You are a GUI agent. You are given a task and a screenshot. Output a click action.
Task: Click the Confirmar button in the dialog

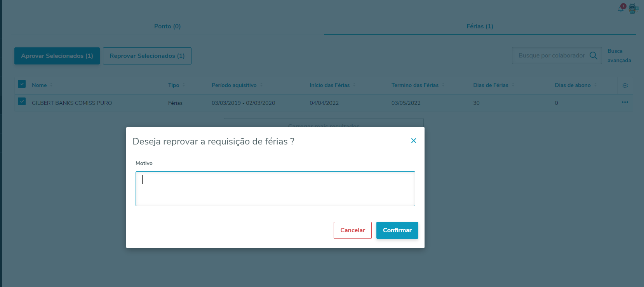coord(397,230)
